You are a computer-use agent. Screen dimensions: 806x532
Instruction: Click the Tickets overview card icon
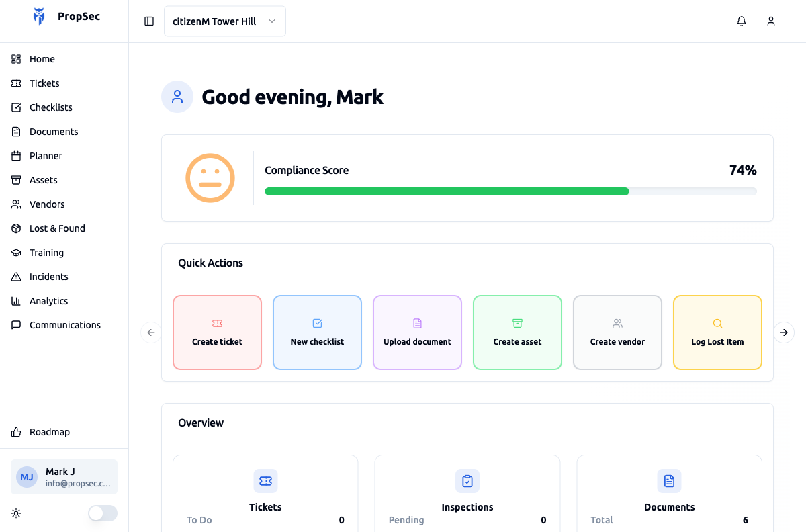[x=265, y=481]
